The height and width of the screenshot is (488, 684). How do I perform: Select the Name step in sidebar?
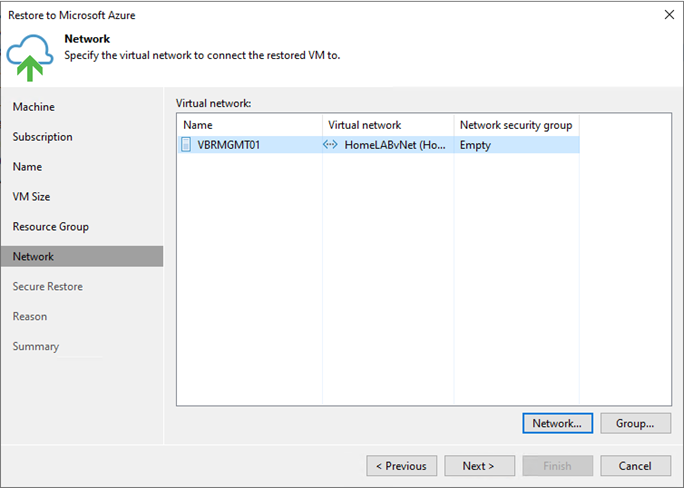pos(27,167)
